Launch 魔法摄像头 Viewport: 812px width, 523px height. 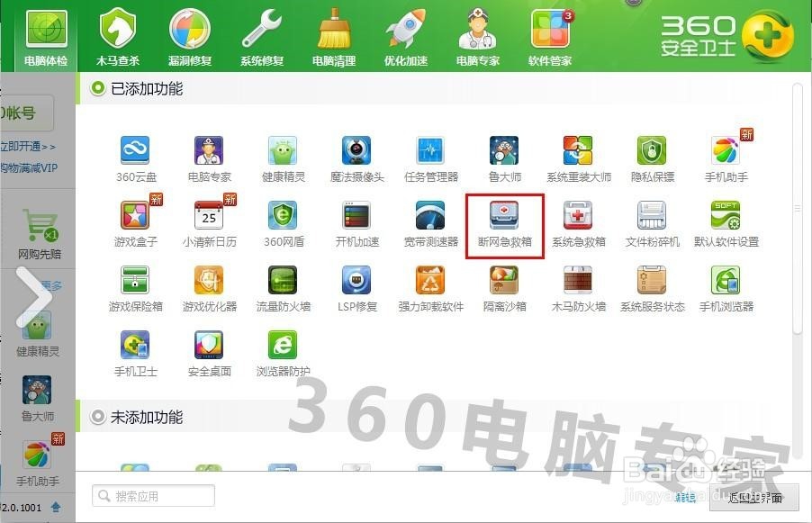click(x=356, y=158)
